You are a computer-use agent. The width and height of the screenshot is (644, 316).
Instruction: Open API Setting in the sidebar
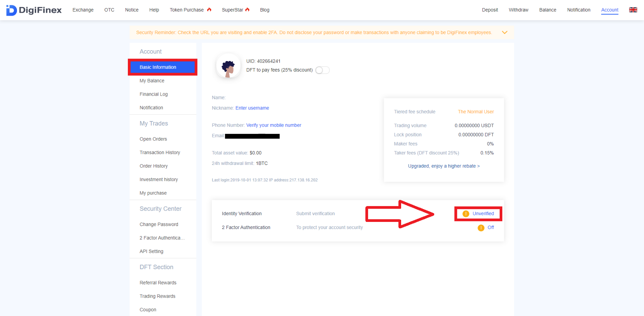coord(151,252)
